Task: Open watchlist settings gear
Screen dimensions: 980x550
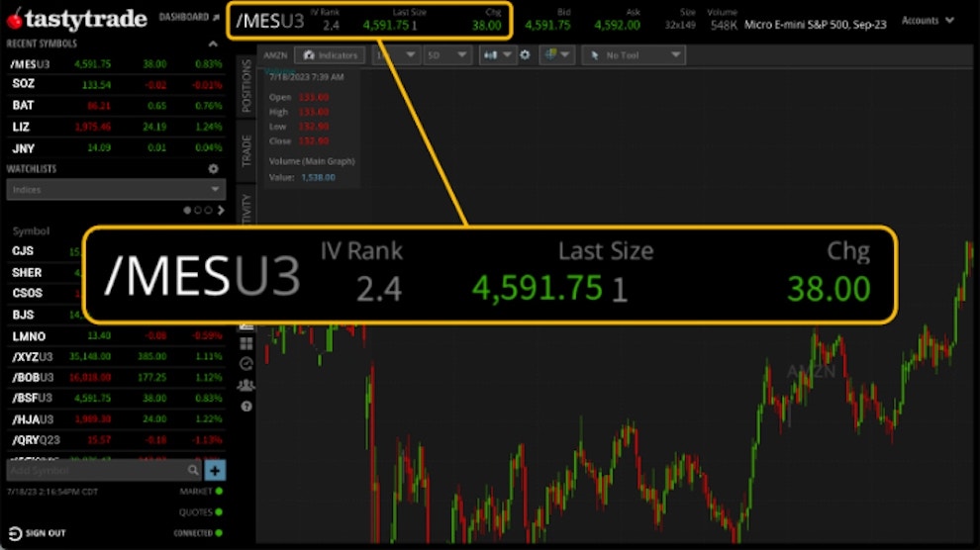Action: tap(213, 168)
